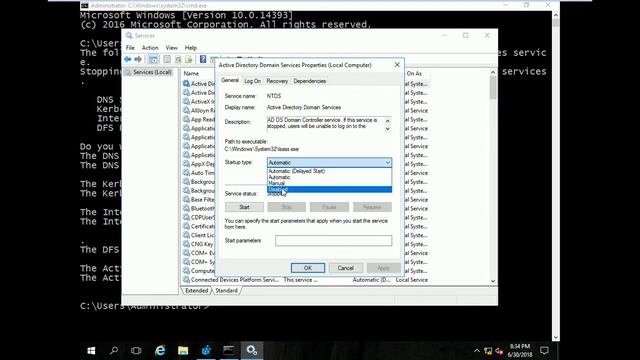The width and height of the screenshot is (640, 360).
Task: Click gear icon of Bluetooth service row
Action: (x=187, y=208)
